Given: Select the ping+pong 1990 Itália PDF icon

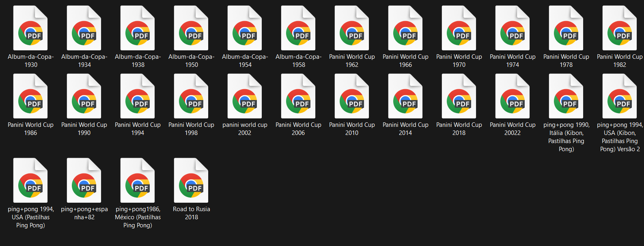Looking at the screenshot, I should click(566, 96).
